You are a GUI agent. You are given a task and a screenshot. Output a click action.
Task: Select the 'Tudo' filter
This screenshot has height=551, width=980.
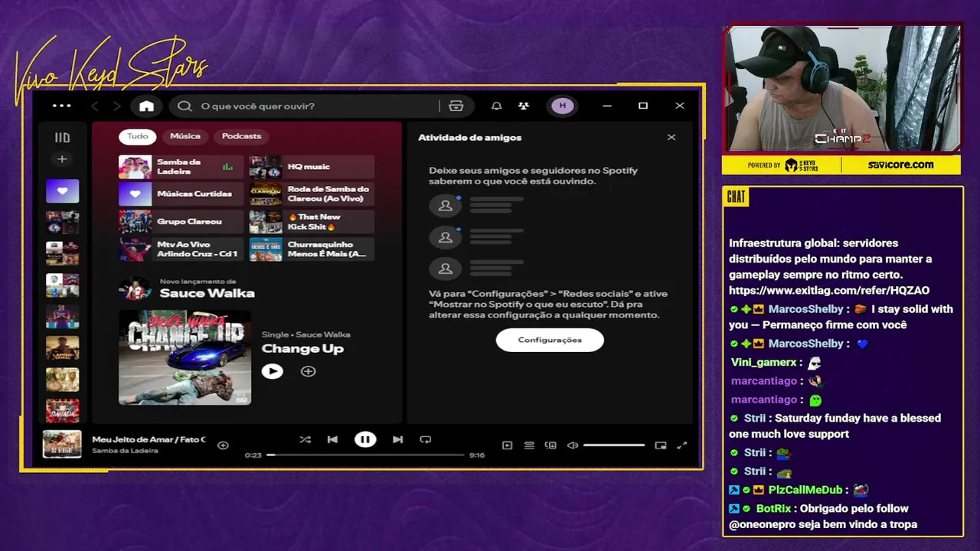(138, 136)
